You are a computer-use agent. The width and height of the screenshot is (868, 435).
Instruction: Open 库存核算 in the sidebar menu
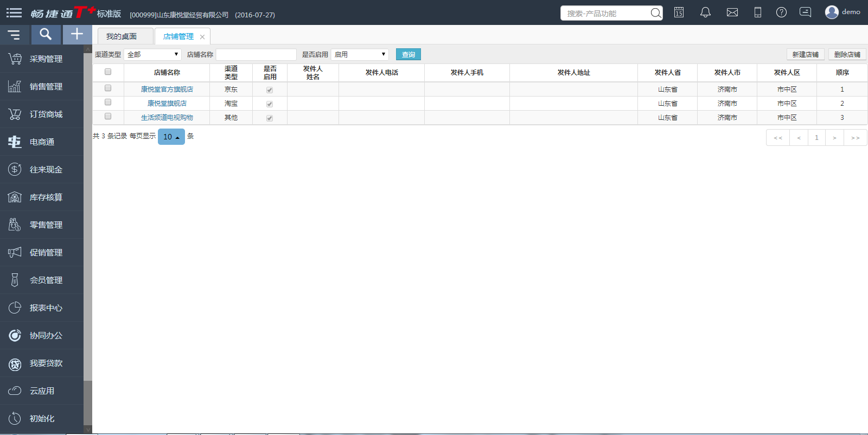coord(46,197)
